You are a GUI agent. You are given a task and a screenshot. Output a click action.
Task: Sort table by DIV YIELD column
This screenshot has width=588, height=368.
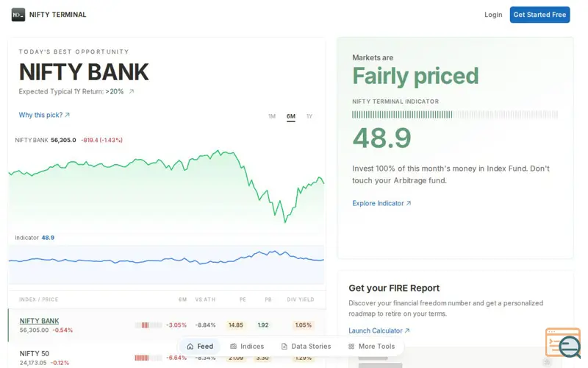[301, 300]
